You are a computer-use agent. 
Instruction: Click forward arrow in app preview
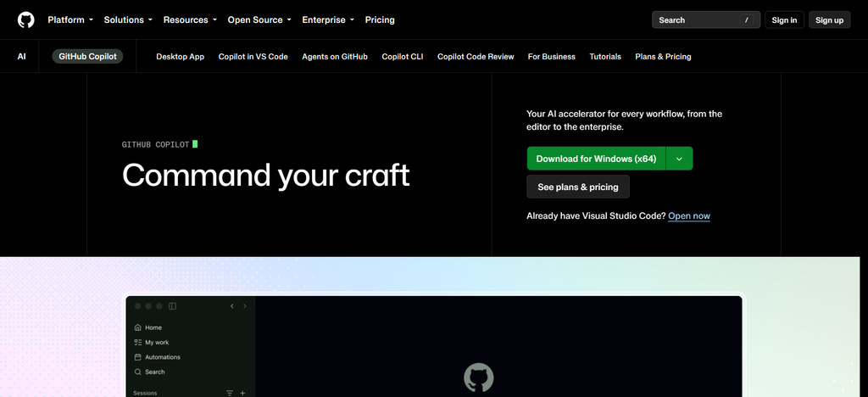point(245,306)
